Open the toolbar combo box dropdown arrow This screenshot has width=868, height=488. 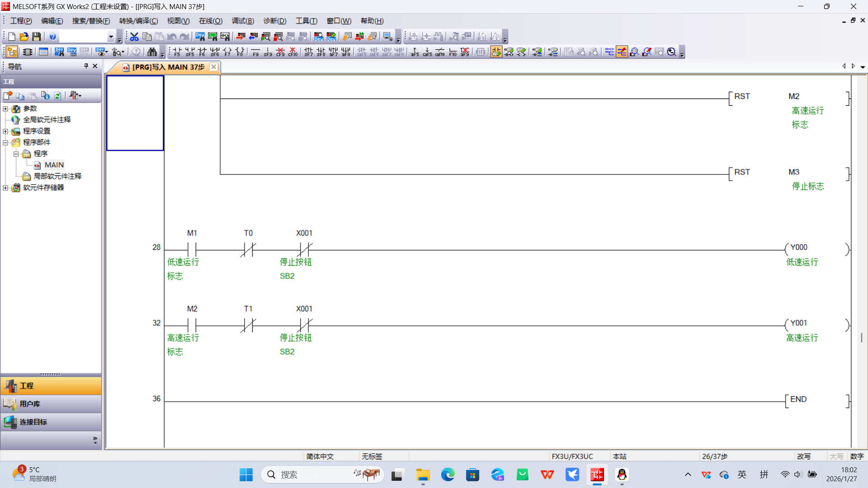(111, 37)
